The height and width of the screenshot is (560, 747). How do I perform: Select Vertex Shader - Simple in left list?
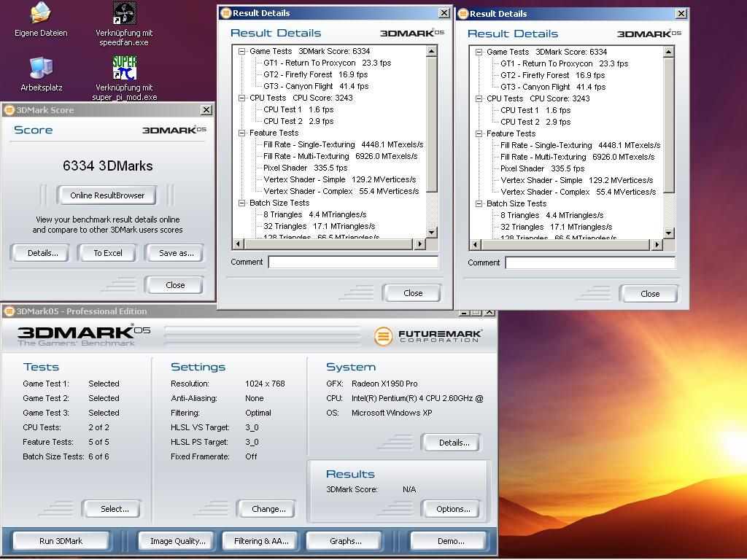pyautogui.click(x=340, y=179)
